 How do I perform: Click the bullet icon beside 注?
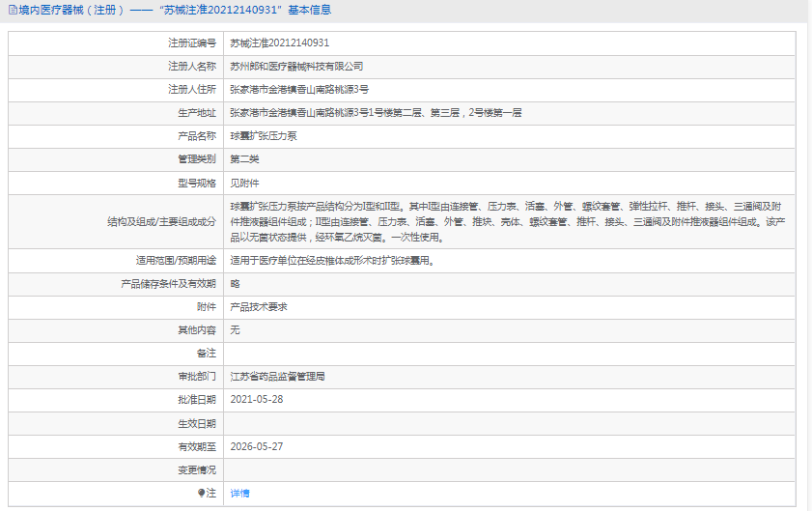tap(202, 493)
